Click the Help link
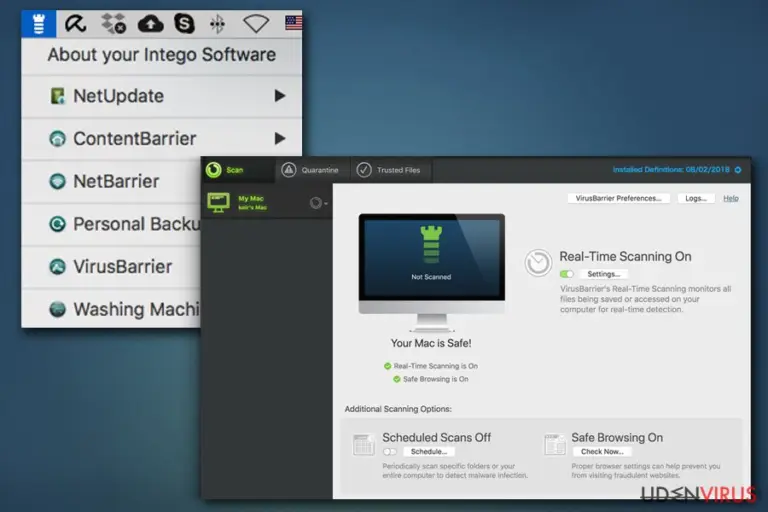768x512 pixels. [x=730, y=198]
